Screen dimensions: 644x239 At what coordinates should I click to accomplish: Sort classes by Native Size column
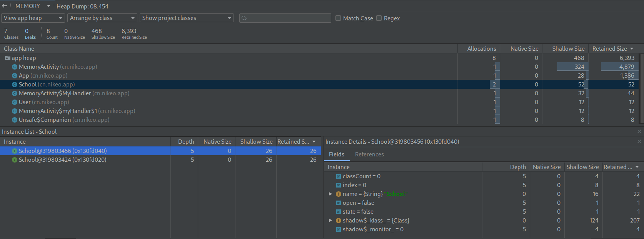521,49
